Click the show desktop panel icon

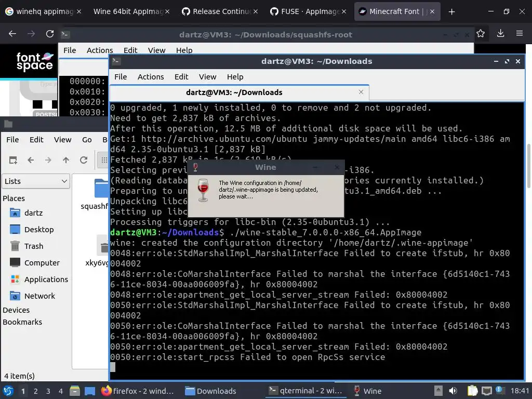coord(89,391)
